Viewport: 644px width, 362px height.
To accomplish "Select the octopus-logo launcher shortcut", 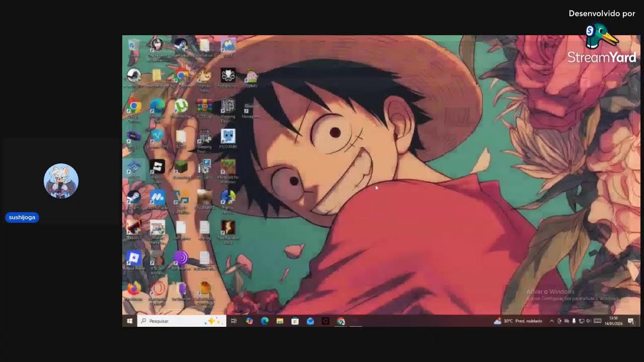I will [x=228, y=78].
